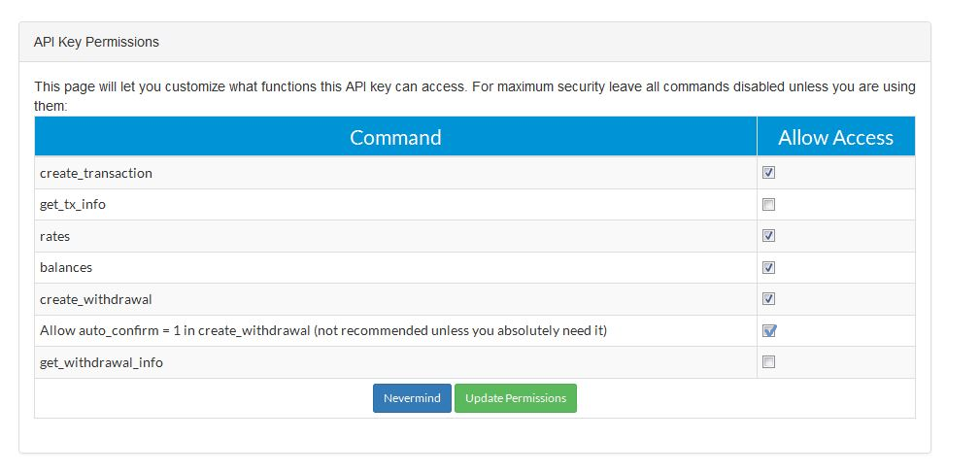The width and height of the screenshot is (980, 474).
Task: Select the create_withdrawal command label
Action: 95,299
